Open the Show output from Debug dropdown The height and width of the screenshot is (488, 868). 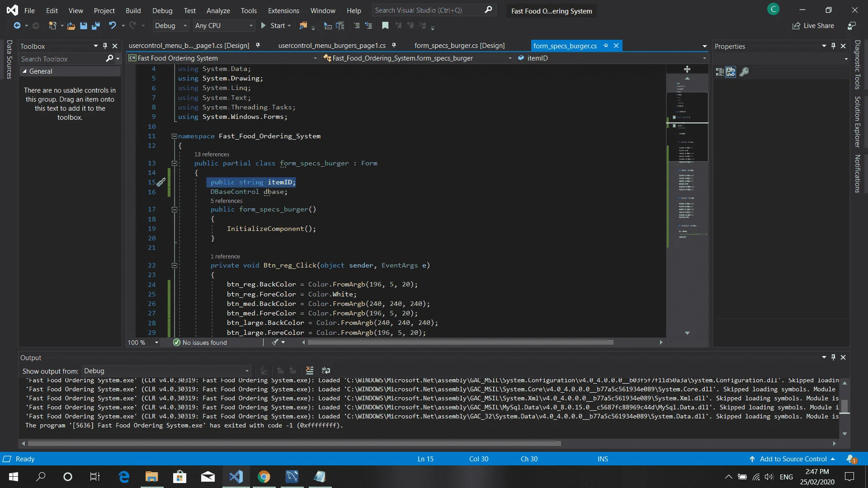[x=166, y=371]
